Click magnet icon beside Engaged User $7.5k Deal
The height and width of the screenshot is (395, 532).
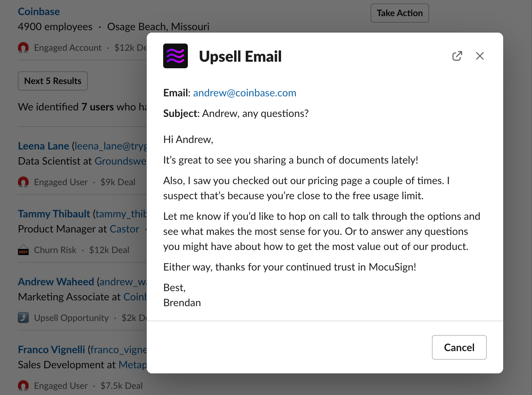(23, 386)
